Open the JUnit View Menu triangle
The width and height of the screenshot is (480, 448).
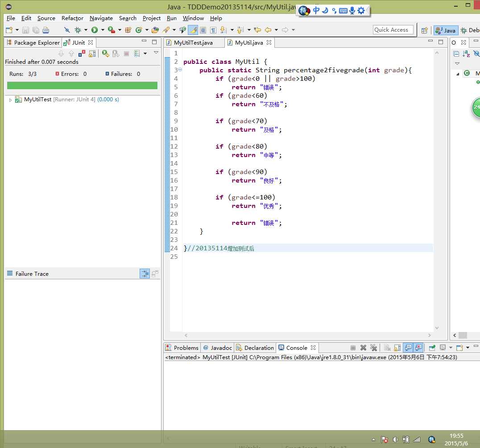[x=156, y=53]
